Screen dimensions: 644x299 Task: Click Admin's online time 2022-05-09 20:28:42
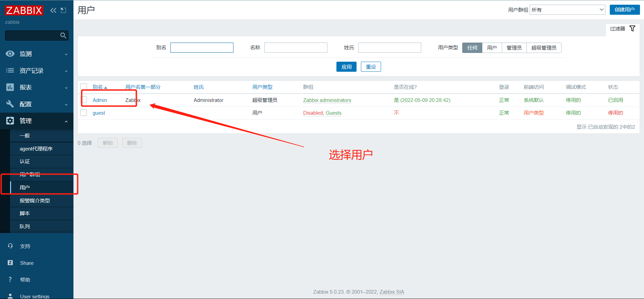[x=425, y=100]
